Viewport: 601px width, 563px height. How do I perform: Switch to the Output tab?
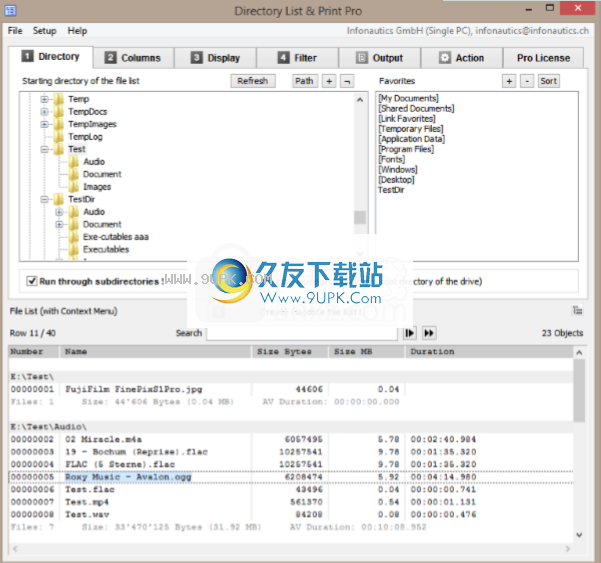[380, 58]
